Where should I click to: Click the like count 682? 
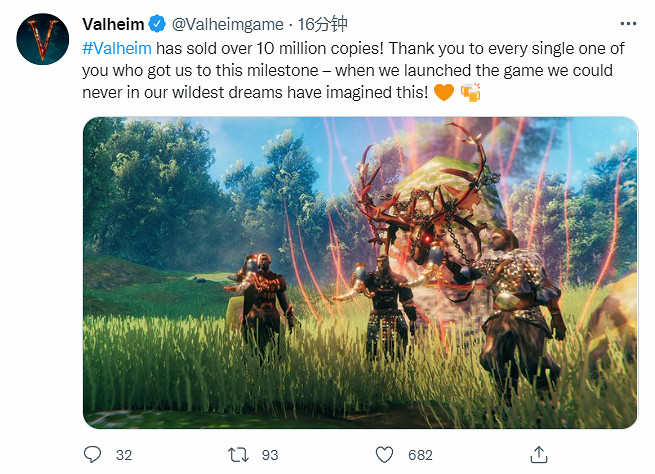[420, 455]
